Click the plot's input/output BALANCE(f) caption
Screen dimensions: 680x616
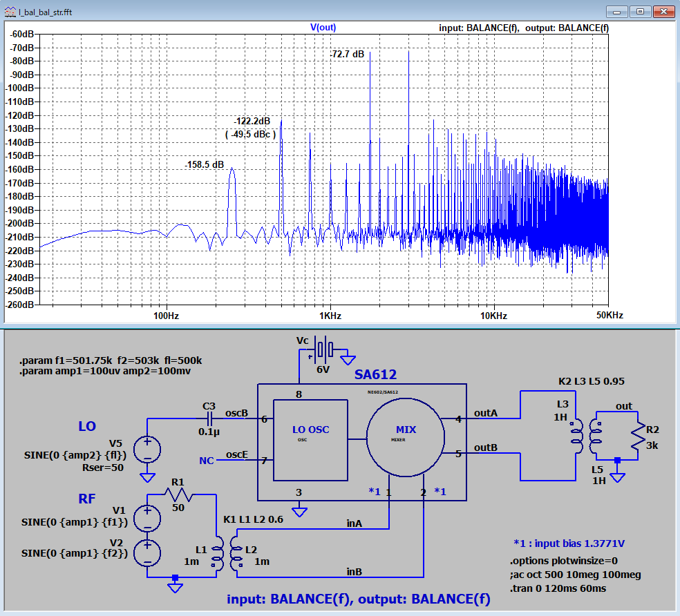pyautogui.click(x=523, y=28)
